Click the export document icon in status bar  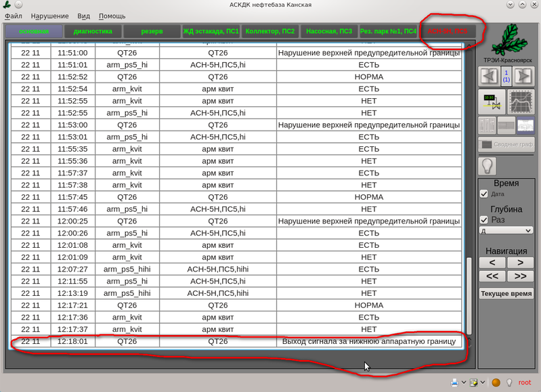(x=474, y=383)
